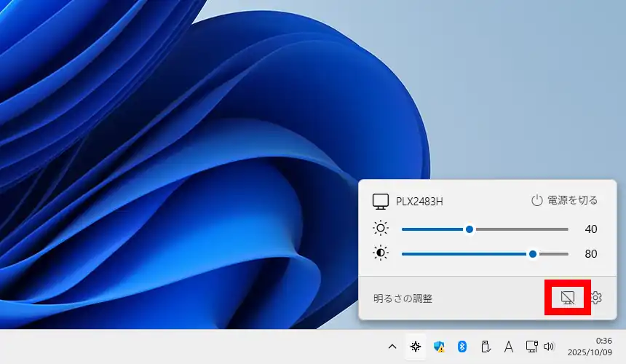626x364 pixels.
Task: Click the brightness sun icon
Action: click(x=381, y=229)
